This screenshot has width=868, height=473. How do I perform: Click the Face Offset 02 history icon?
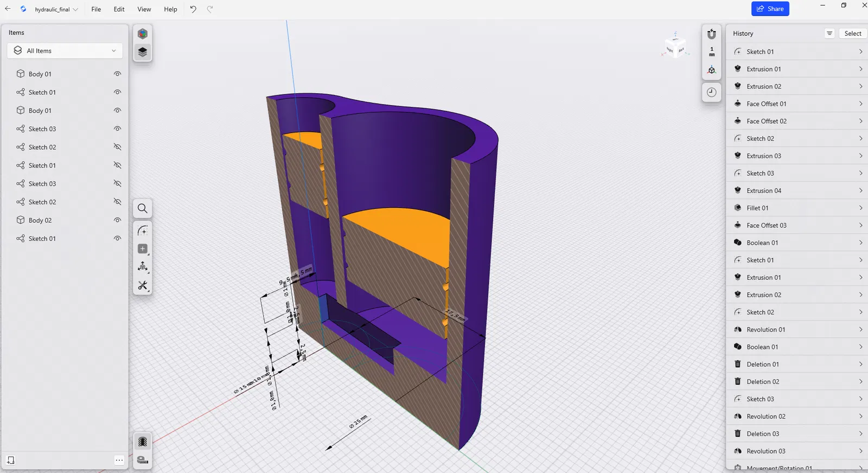click(x=738, y=121)
